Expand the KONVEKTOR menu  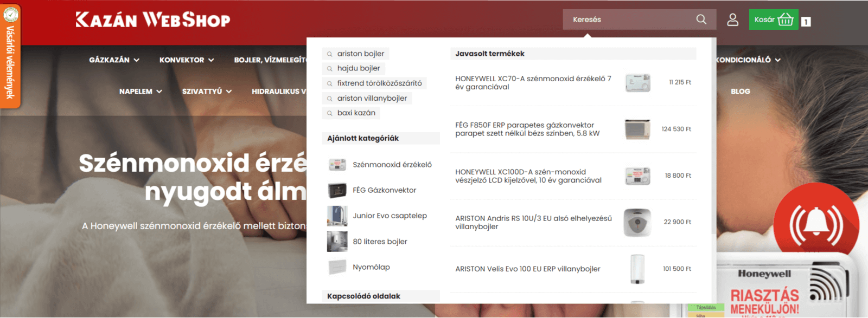click(x=187, y=60)
